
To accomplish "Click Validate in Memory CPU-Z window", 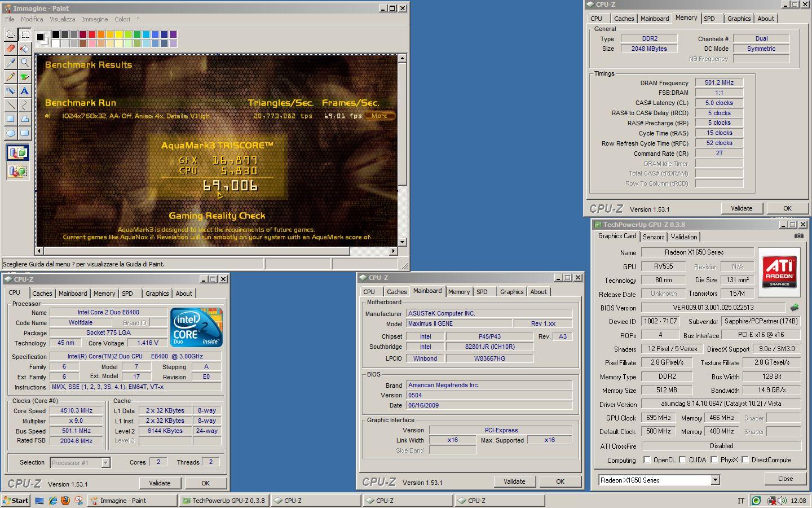I will [x=742, y=208].
